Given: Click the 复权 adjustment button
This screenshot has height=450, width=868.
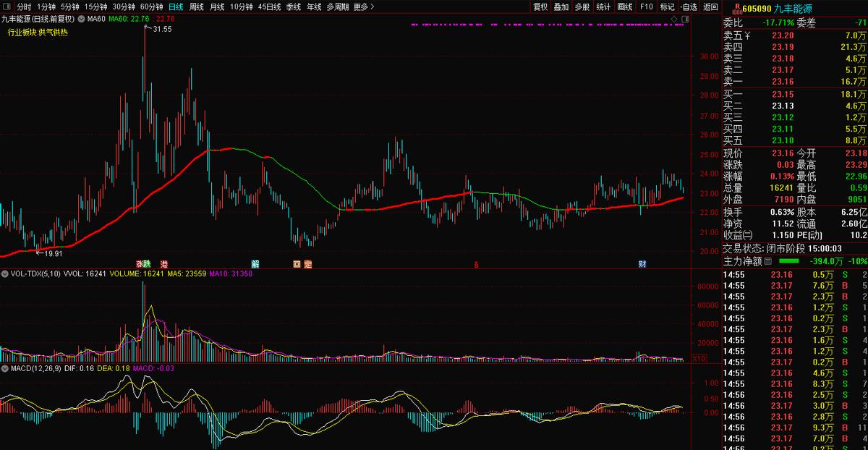Looking at the screenshot, I should (x=540, y=7).
